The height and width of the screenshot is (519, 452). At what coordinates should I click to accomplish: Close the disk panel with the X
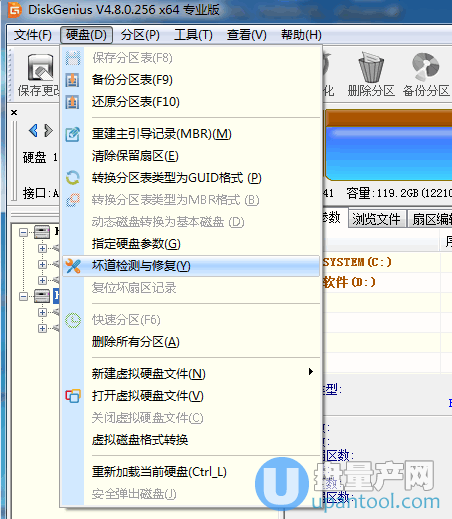14,112
